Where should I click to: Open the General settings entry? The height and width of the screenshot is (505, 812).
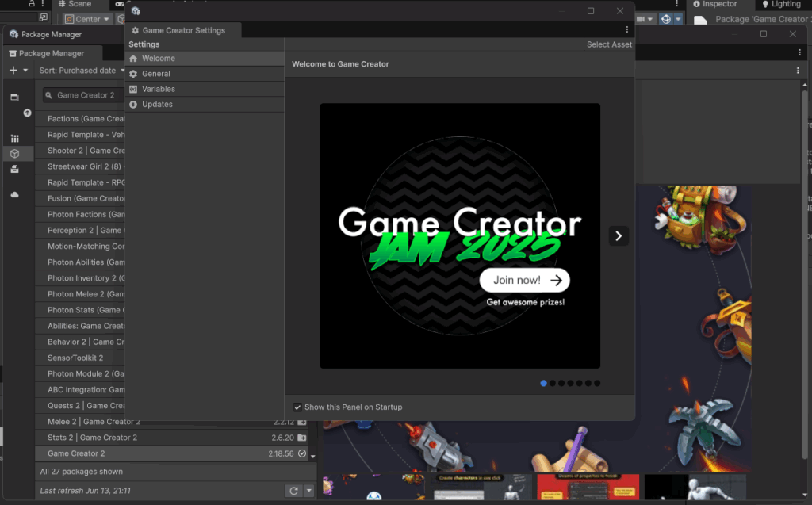click(x=205, y=74)
